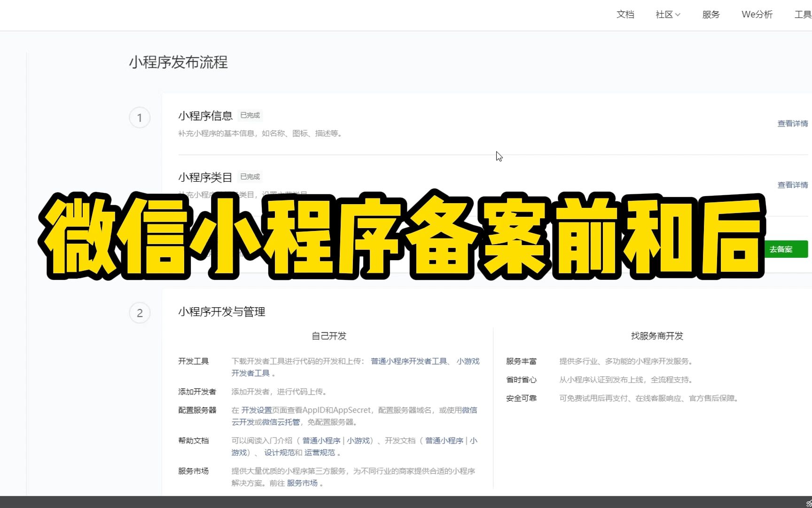Click the 设计规范 link

(x=278, y=452)
